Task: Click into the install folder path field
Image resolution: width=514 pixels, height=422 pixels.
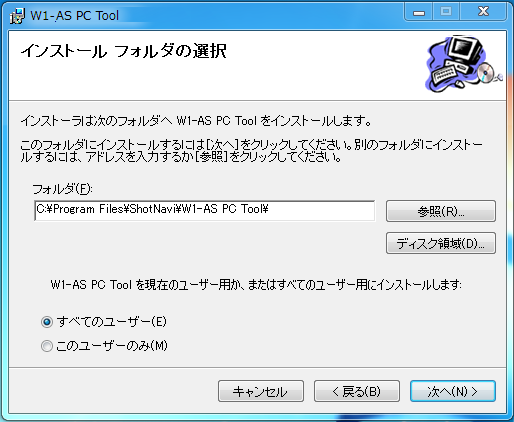Action: point(205,210)
